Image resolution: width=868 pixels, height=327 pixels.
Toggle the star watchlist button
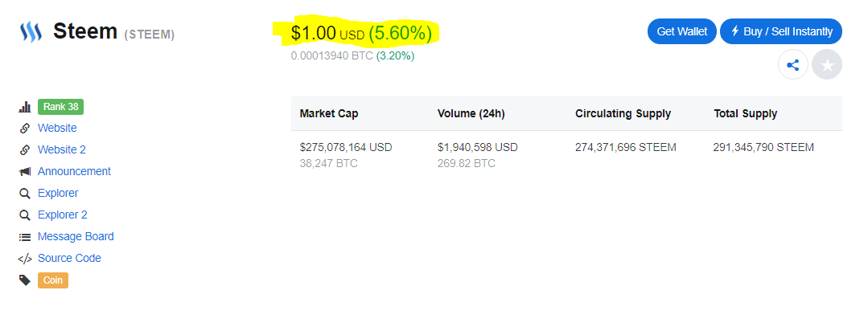point(827,65)
